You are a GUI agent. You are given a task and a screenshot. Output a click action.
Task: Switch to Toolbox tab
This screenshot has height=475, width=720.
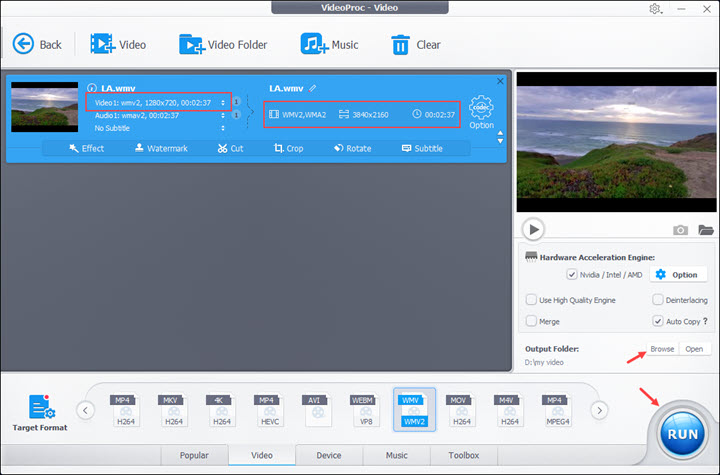(x=464, y=455)
